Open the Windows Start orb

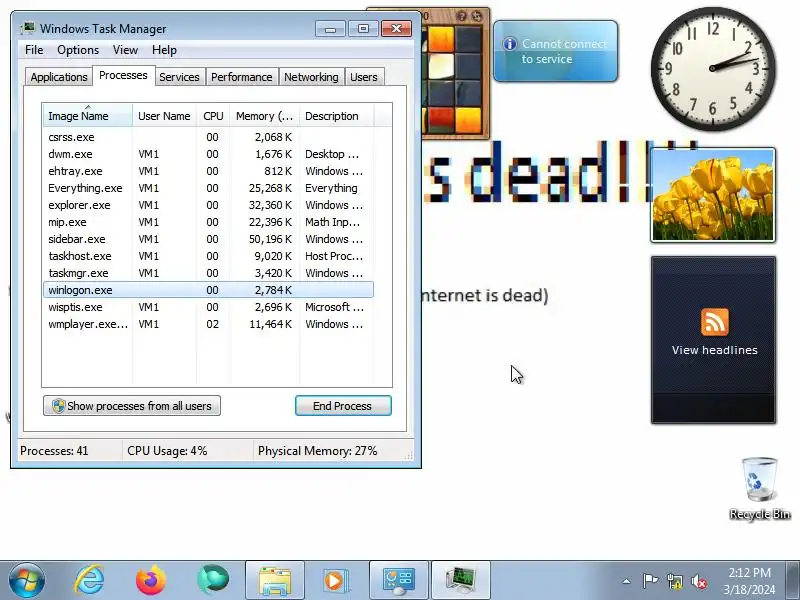click(26, 581)
